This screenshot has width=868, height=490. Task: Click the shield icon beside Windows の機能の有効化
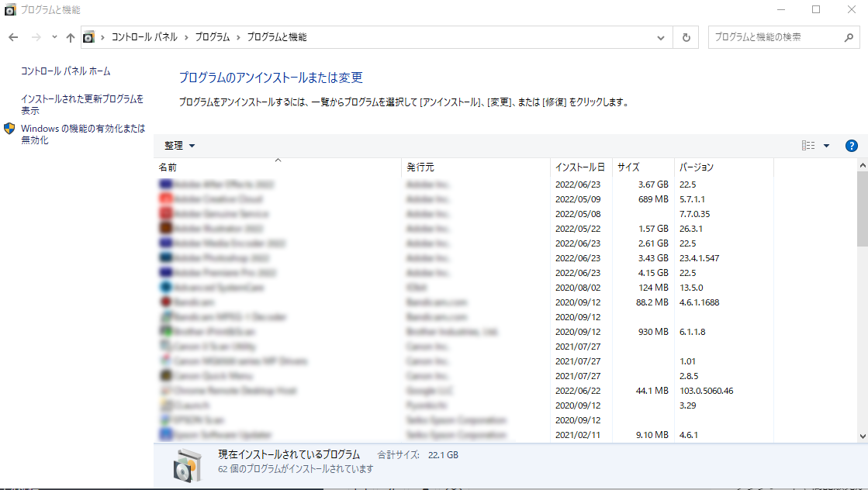click(9, 129)
